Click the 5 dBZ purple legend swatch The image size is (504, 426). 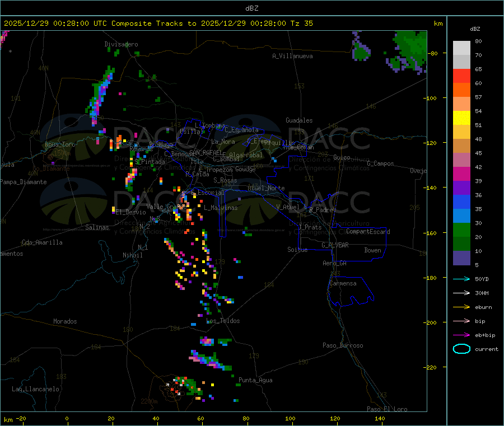pyautogui.click(x=461, y=258)
